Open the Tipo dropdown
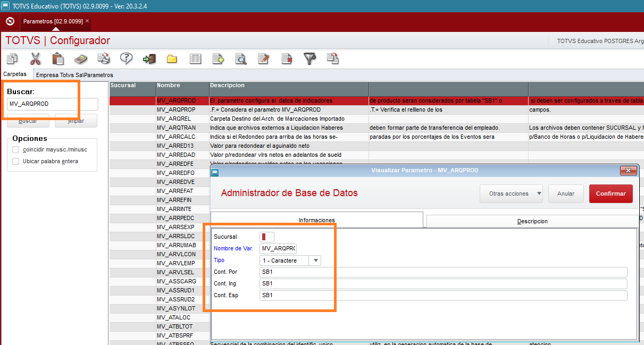 point(316,260)
